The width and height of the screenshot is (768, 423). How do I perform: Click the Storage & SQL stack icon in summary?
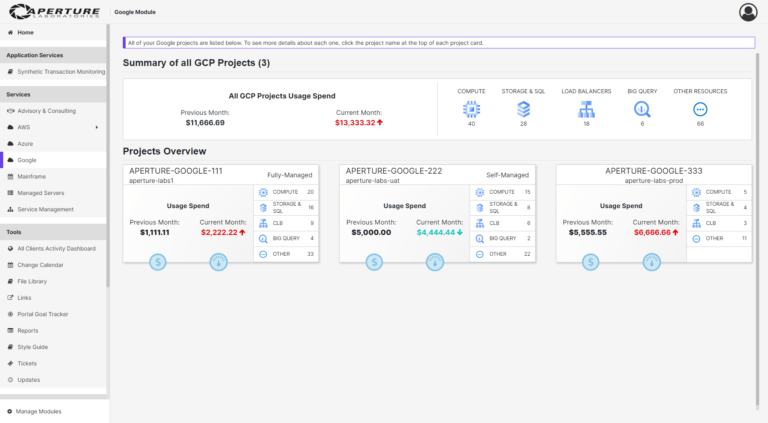(x=523, y=109)
